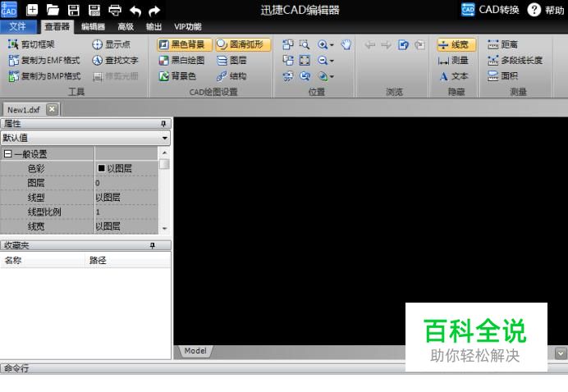The height and width of the screenshot is (392, 568).
Task: Close the New1.dxf document tab
Action: tap(53, 109)
